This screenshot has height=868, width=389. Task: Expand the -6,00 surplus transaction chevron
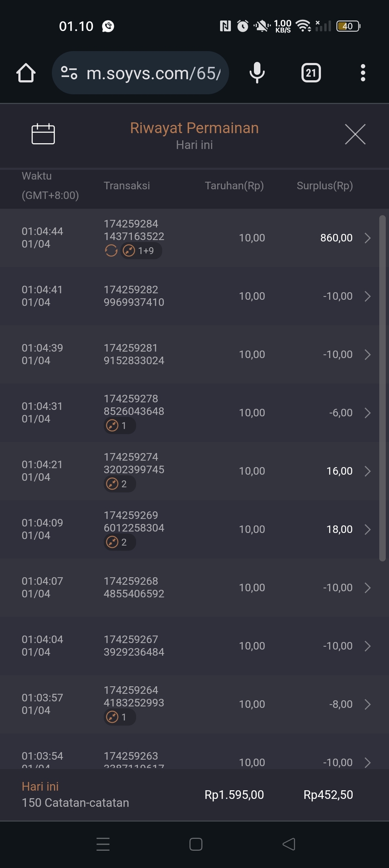[x=367, y=413]
